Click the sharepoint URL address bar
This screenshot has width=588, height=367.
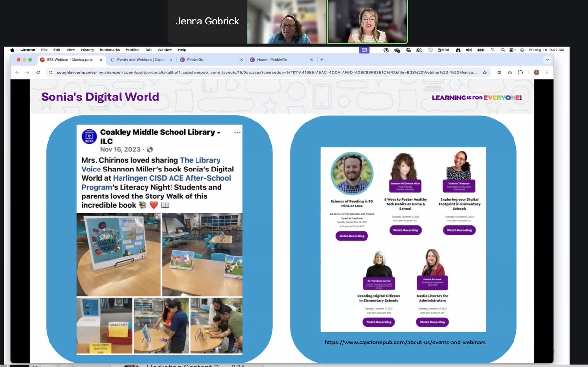coord(266,73)
